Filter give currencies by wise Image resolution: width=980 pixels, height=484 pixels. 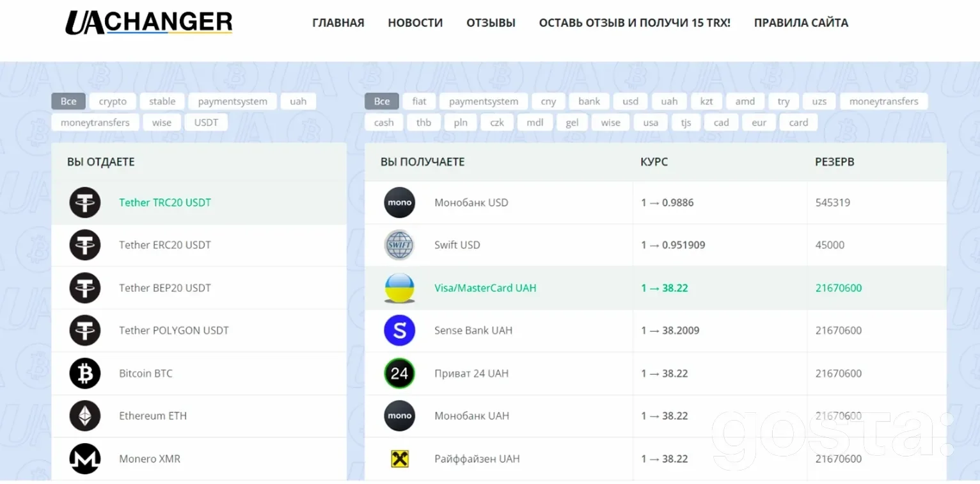[x=162, y=122]
